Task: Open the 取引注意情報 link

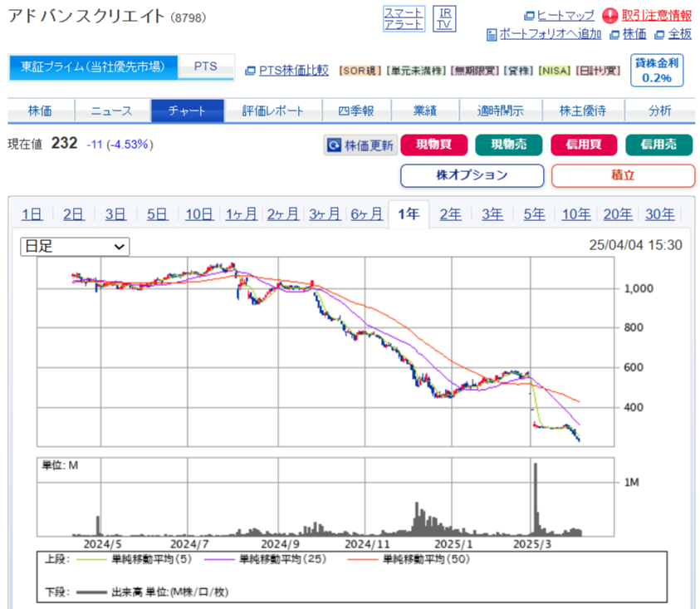Action: [656, 16]
